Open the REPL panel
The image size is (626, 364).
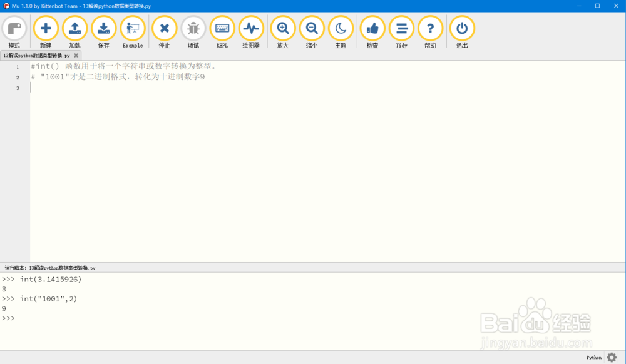[222, 32]
